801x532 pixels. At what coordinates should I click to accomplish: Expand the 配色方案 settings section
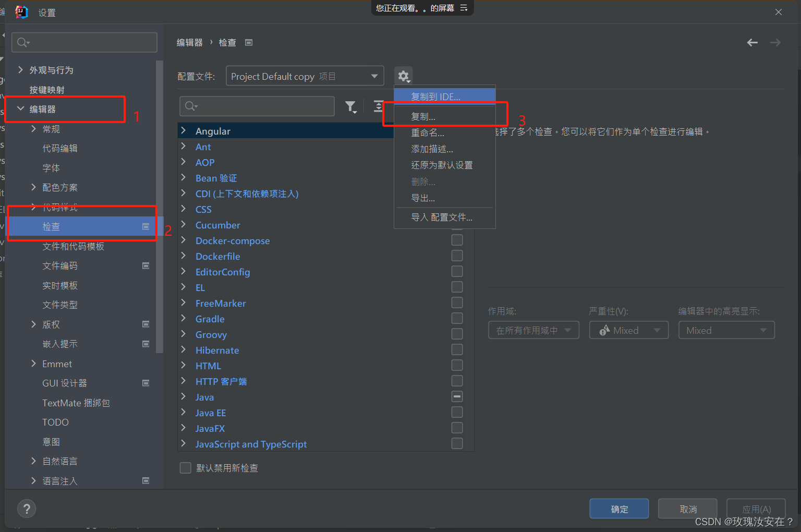[x=33, y=187]
